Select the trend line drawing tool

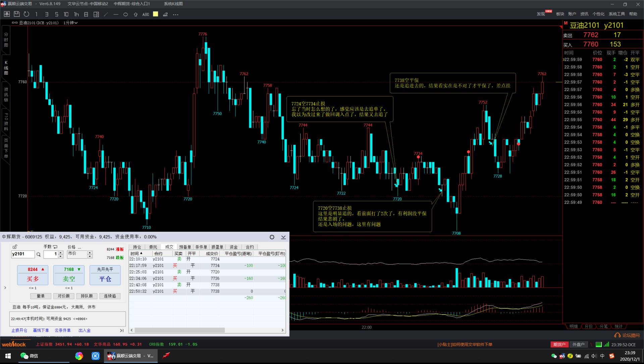coord(106,14)
